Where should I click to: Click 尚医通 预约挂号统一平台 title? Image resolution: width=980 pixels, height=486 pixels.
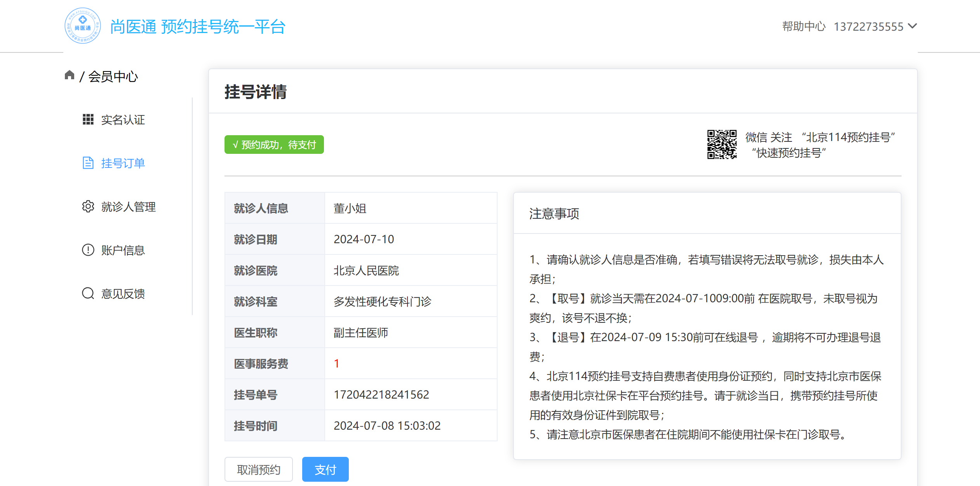click(198, 27)
